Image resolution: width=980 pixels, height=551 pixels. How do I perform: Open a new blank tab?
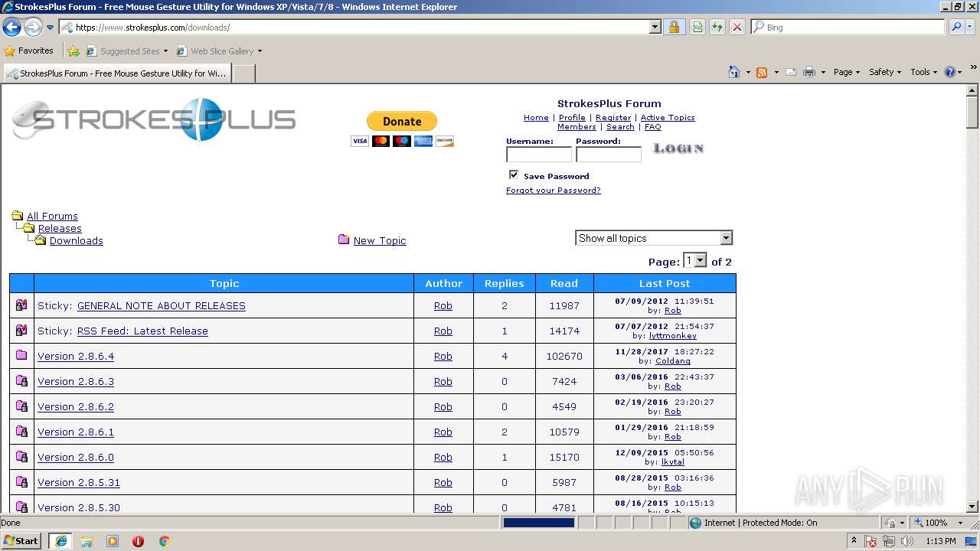click(243, 73)
